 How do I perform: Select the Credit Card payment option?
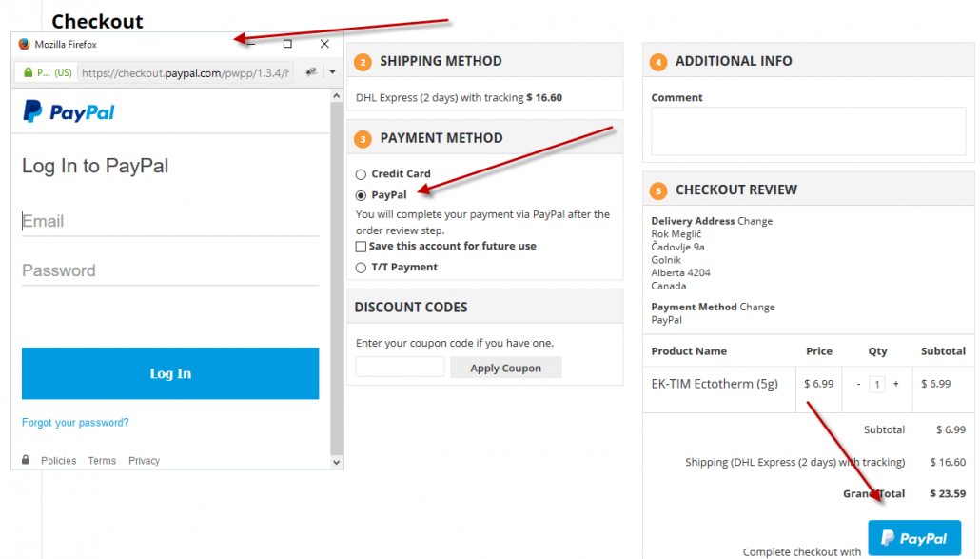point(361,174)
